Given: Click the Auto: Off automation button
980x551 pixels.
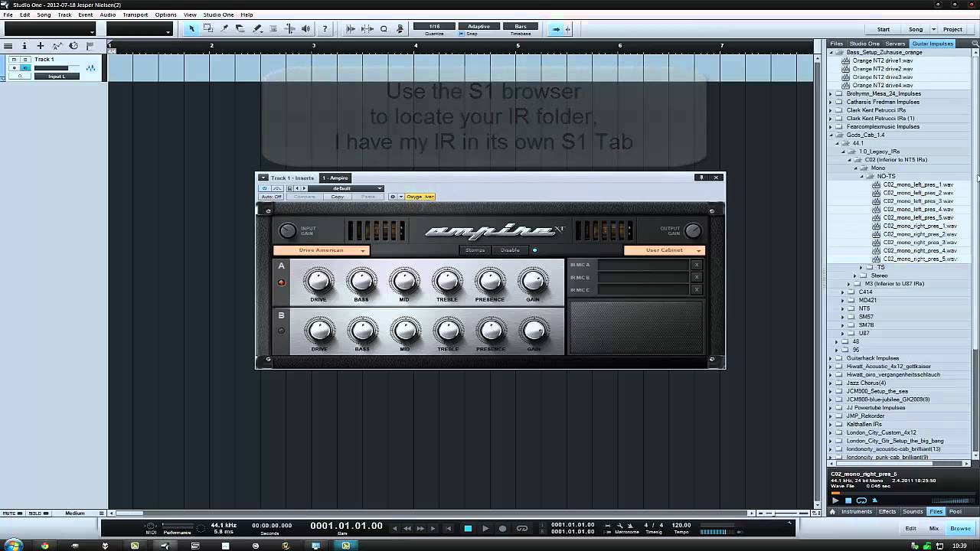Looking at the screenshot, I should coord(271,197).
